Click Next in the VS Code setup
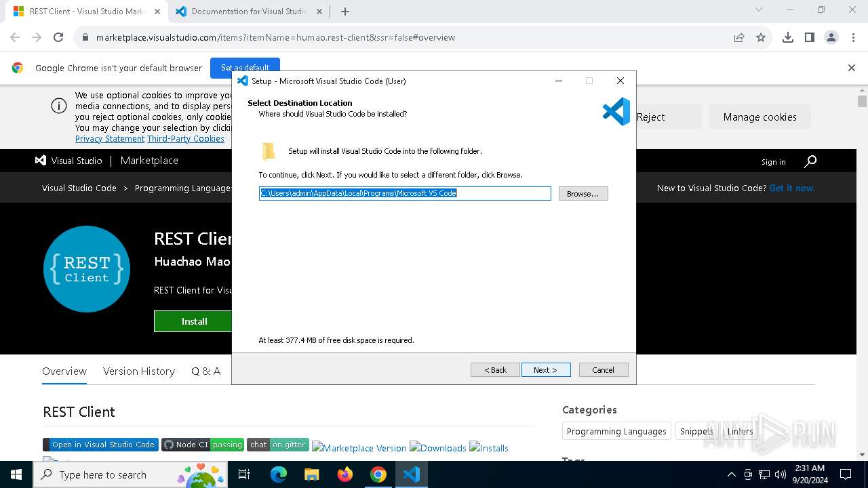This screenshot has width=868, height=488. [546, 370]
